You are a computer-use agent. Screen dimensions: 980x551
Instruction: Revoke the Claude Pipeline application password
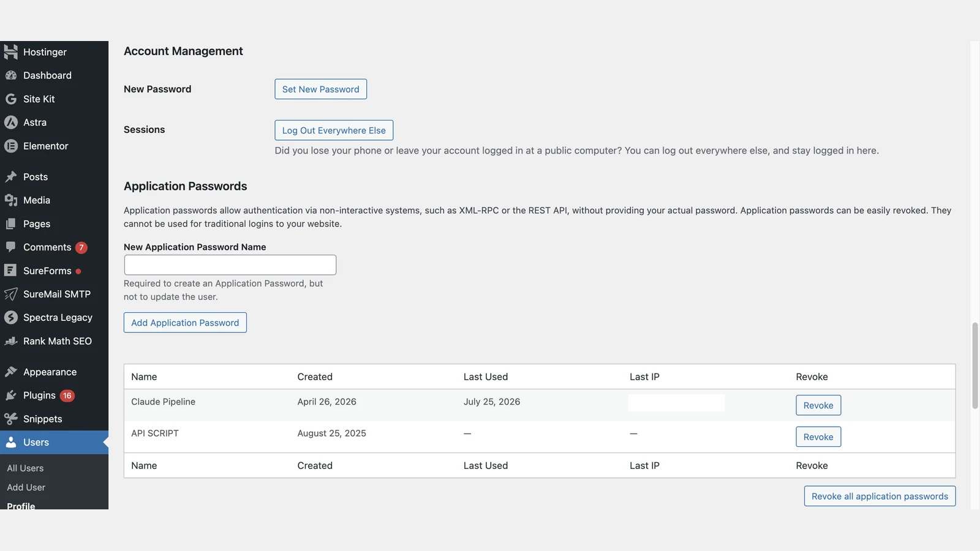coord(818,405)
